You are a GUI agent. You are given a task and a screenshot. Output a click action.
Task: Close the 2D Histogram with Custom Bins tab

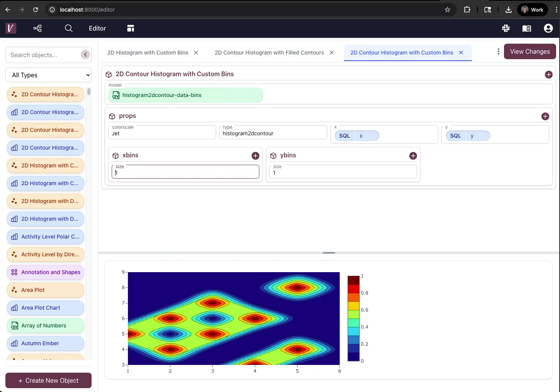point(196,53)
